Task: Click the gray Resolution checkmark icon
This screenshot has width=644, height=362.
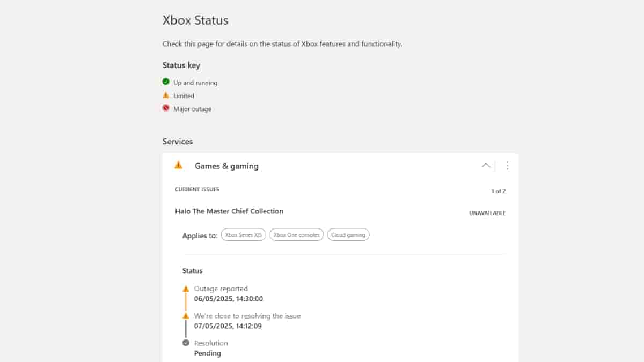Action: [186, 343]
